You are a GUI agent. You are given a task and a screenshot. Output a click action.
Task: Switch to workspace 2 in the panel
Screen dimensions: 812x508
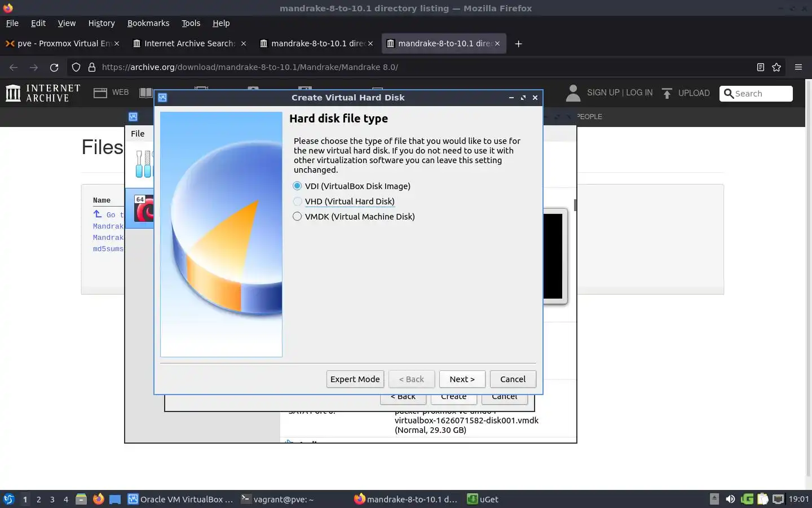pyautogui.click(x=38, y=500)
